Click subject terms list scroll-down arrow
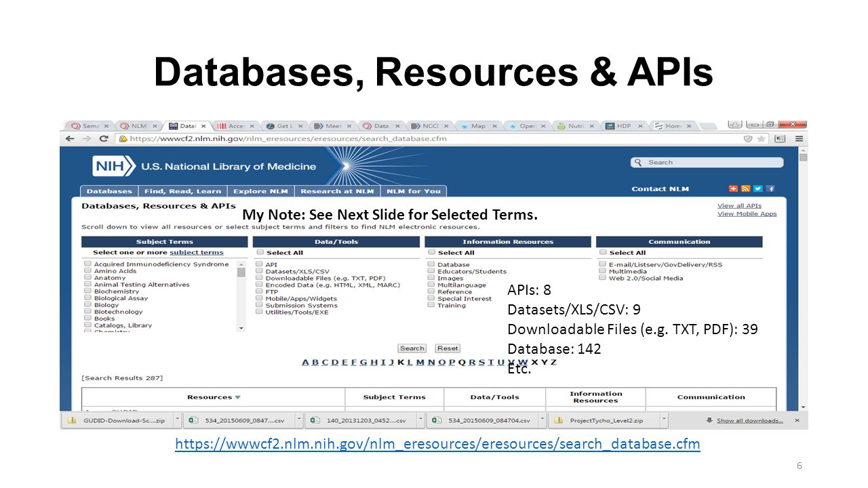Viewport: 868px width, 488px height. 241,328
